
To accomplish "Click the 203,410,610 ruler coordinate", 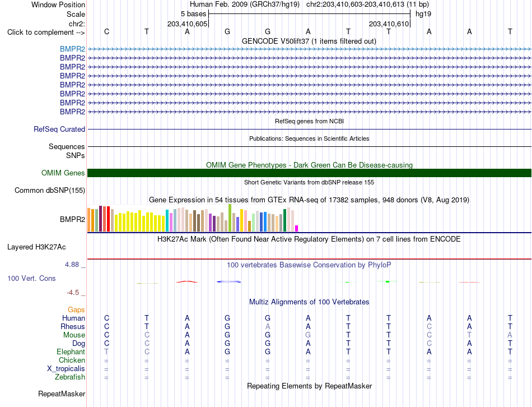I will click(389, 24).
